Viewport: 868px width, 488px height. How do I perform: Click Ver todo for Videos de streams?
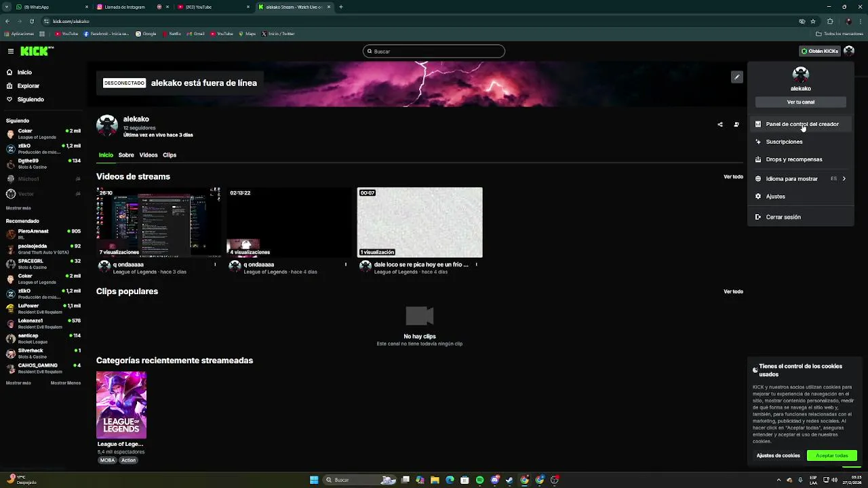pos(733,177)
